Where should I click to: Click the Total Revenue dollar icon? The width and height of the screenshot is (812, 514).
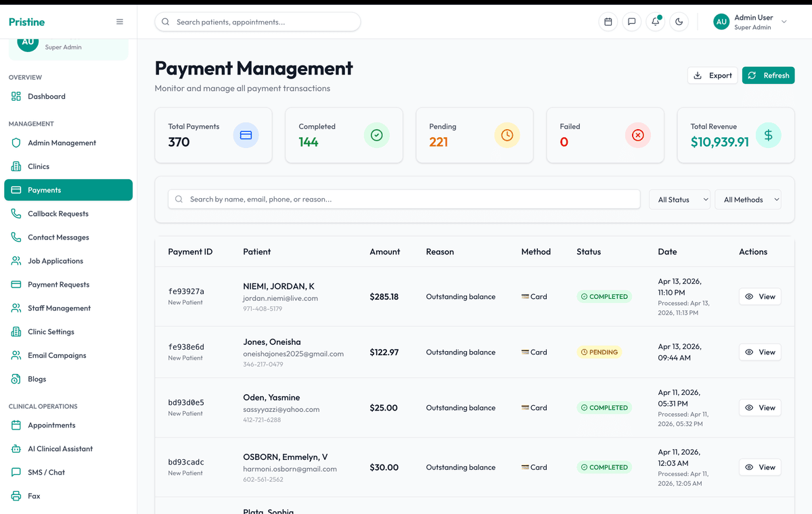(768, 135)
